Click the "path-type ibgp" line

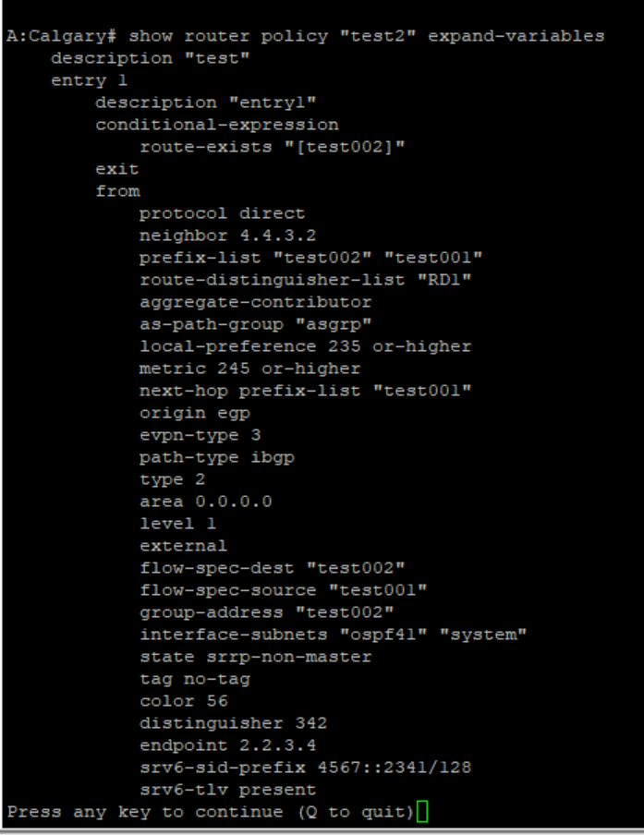coord(217,457)
